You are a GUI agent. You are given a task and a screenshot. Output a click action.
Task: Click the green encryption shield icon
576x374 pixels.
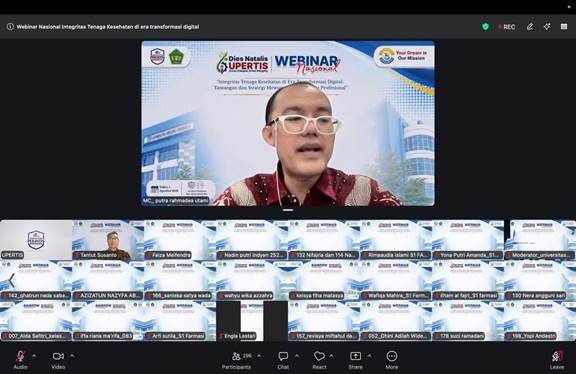(x=485, y=26)
